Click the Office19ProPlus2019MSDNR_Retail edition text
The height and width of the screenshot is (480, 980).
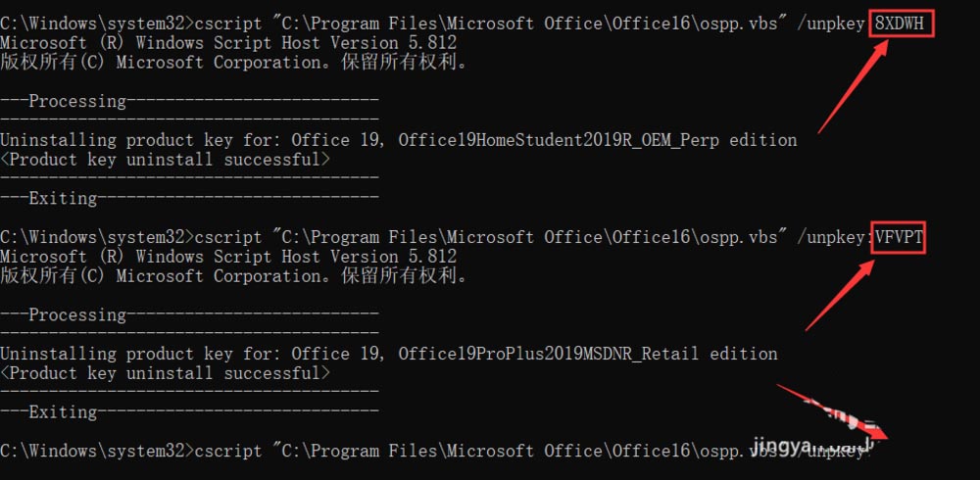(x=587, y=354)
